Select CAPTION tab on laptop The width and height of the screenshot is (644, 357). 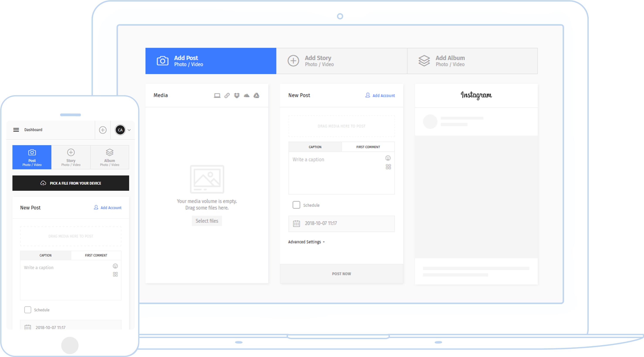tap(315, 147)
